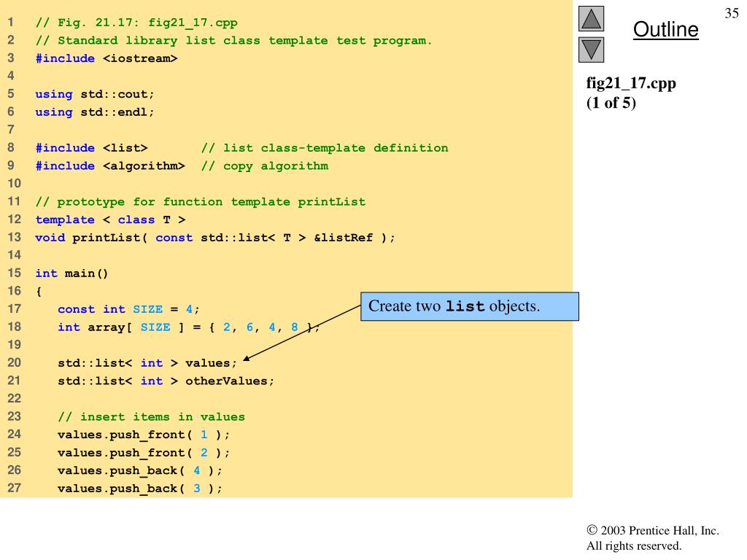
Task: Click 'using std::endl;' on line 6
Action: pos(95,112)
